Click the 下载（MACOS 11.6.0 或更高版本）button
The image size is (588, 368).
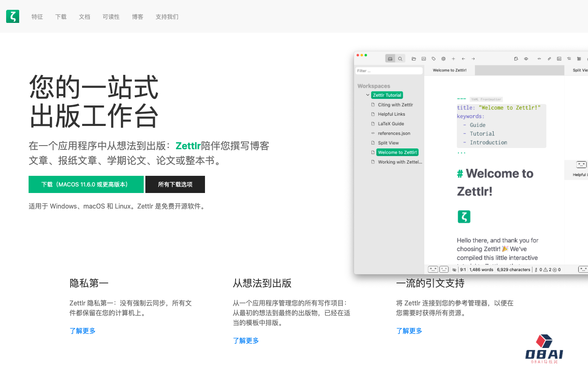coord(86,184)
